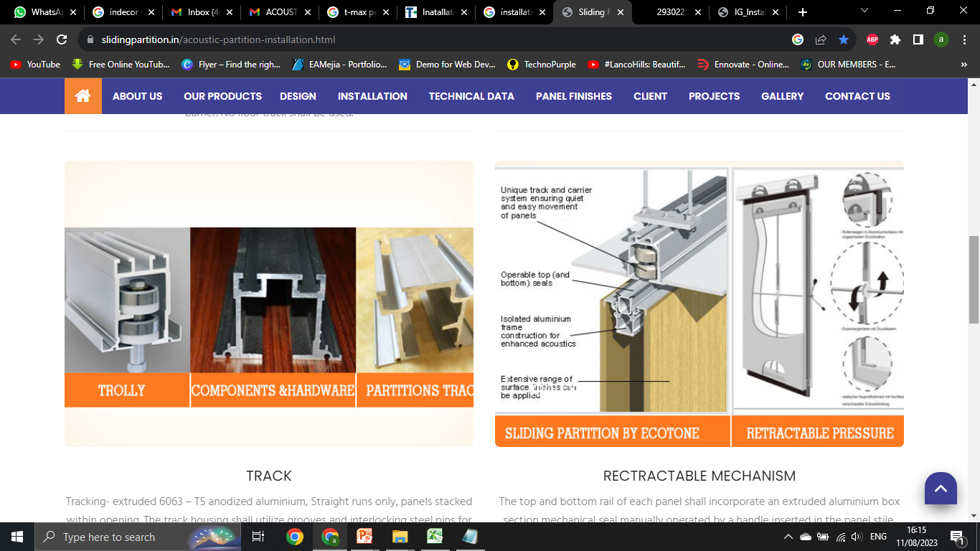Open the Wi-Fi network tray icon
This screenshot has height=551, width=980.
pos(840,537)
